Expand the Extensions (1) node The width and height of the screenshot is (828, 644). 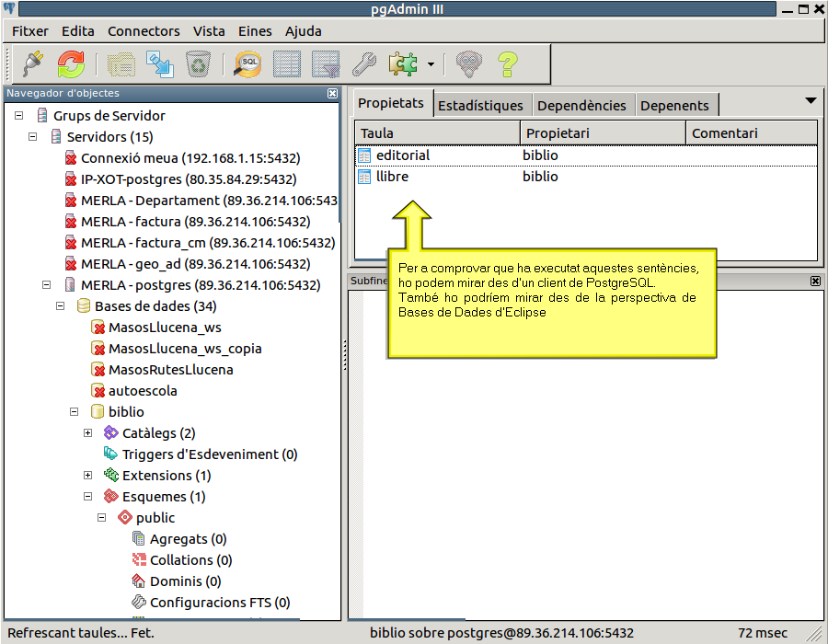[x=87, y=475]
